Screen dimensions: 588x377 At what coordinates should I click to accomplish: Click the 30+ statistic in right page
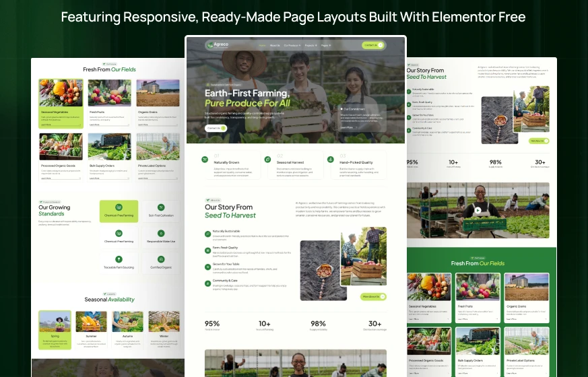(540, 162)
